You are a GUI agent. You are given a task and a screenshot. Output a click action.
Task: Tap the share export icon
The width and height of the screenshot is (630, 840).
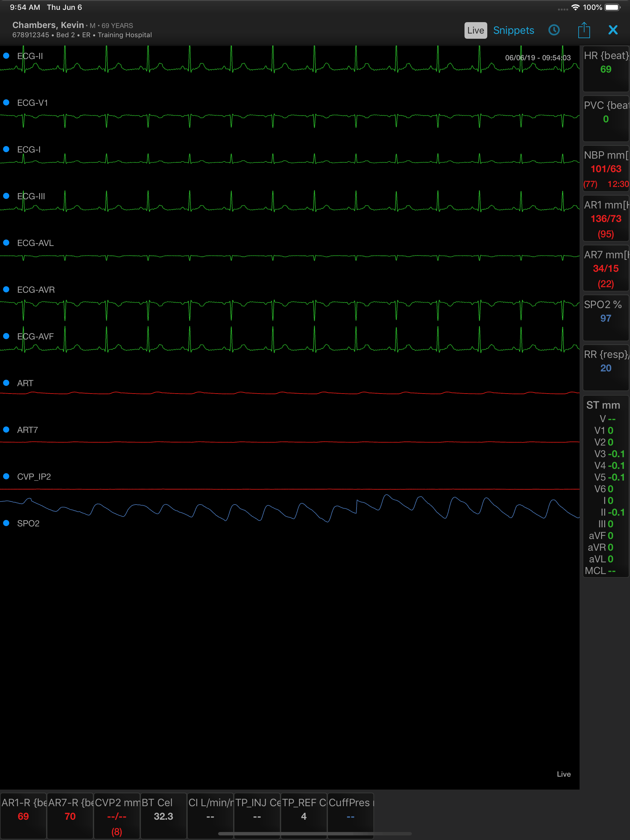coord(584,30)
